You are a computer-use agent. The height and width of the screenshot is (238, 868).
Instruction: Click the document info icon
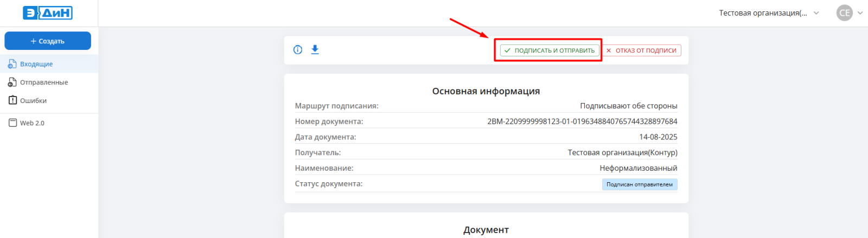coord(298,50)
